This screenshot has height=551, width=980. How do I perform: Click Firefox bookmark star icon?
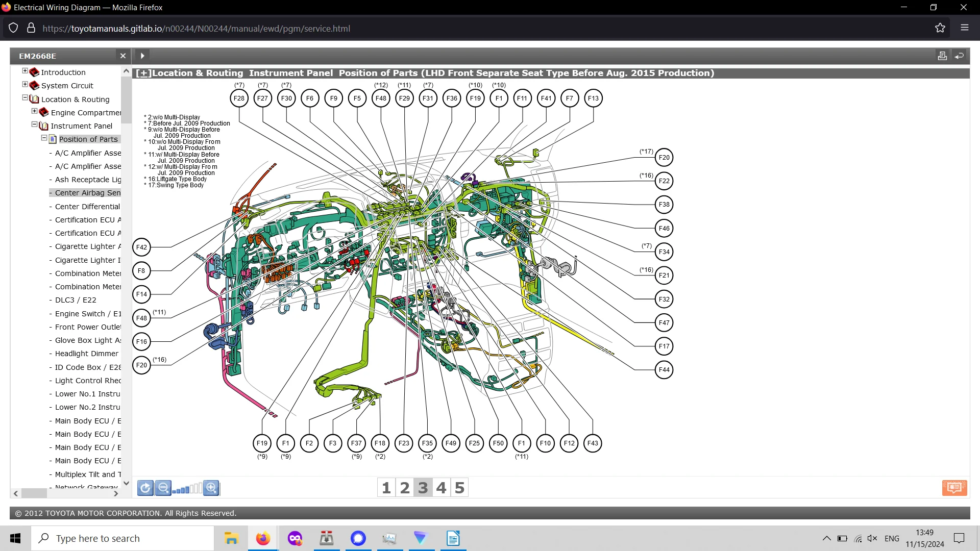pyautogui.click(x=940, y=28)
